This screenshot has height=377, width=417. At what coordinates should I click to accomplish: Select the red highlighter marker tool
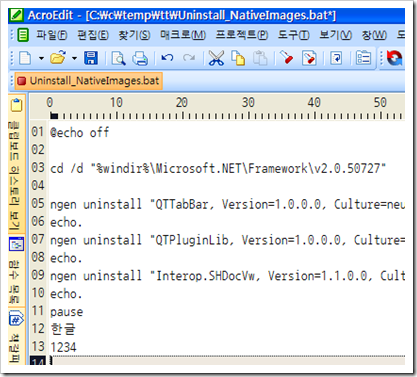(286, 57)
